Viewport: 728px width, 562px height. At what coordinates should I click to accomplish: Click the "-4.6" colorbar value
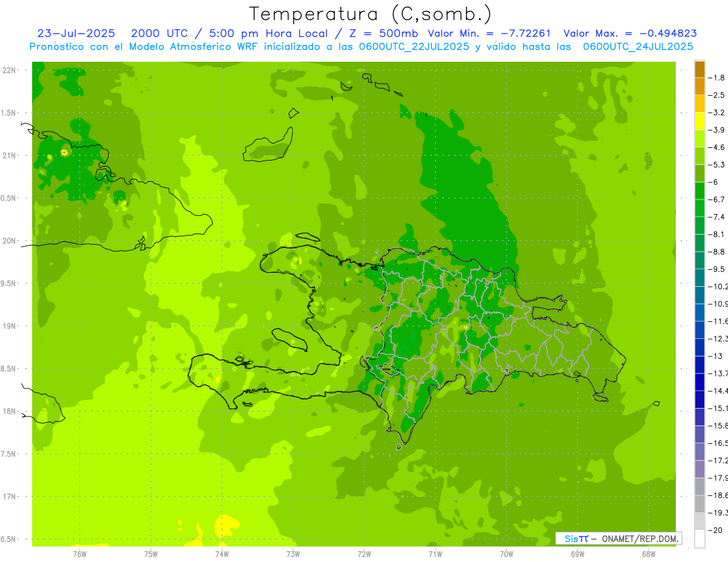tap(718, 147)
